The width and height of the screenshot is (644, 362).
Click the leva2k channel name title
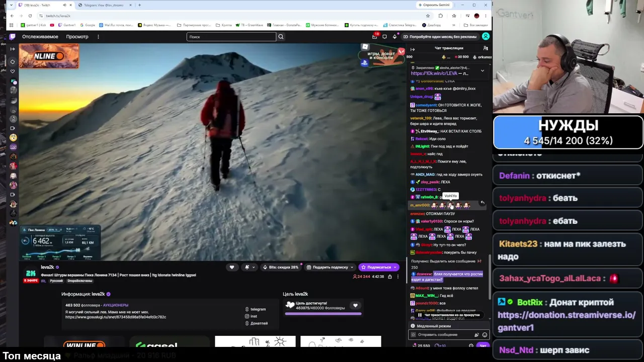pyautogui.click(x=47, y=267)
